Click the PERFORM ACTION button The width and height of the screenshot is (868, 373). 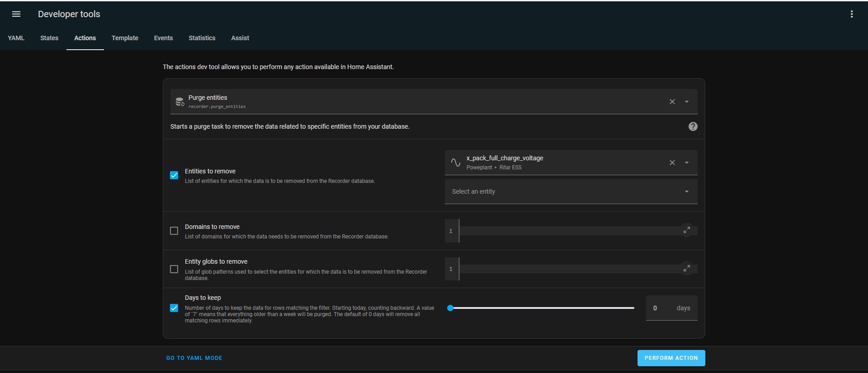pyautogui.click(x=671, y=358)
